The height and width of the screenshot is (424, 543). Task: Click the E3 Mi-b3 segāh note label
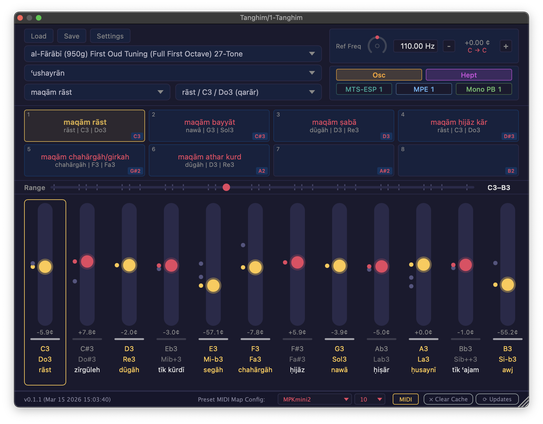(x=213, y=359)
